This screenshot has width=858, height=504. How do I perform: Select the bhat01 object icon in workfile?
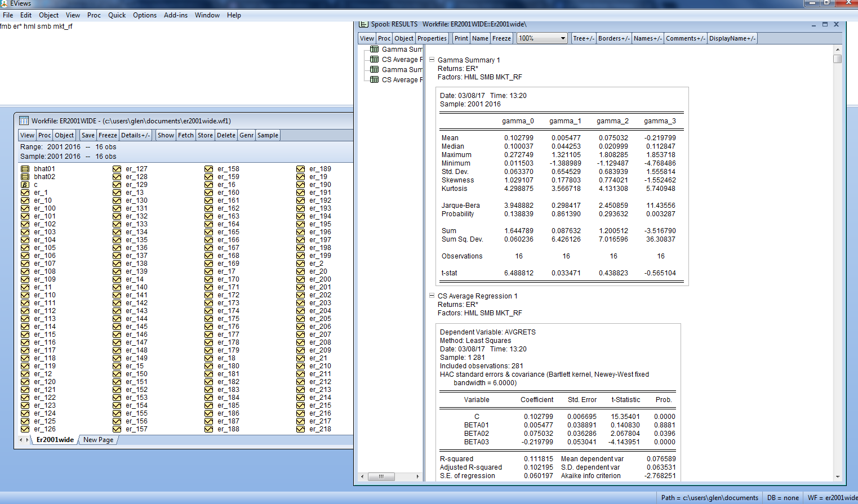point(25,169)
